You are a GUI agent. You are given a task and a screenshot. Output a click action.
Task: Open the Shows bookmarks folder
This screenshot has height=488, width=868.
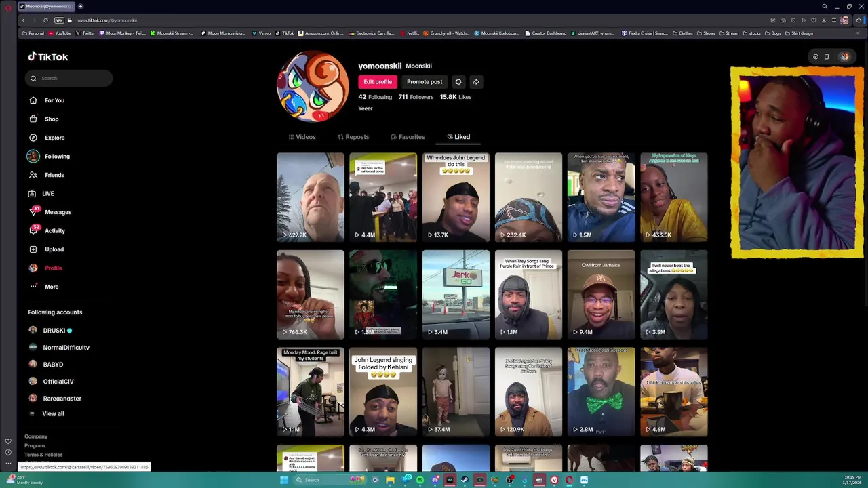tap(706, 33)
